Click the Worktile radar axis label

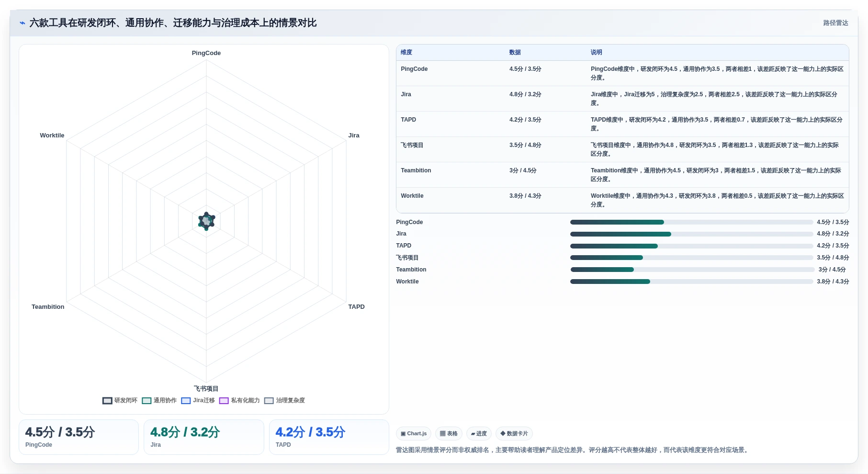52,135
